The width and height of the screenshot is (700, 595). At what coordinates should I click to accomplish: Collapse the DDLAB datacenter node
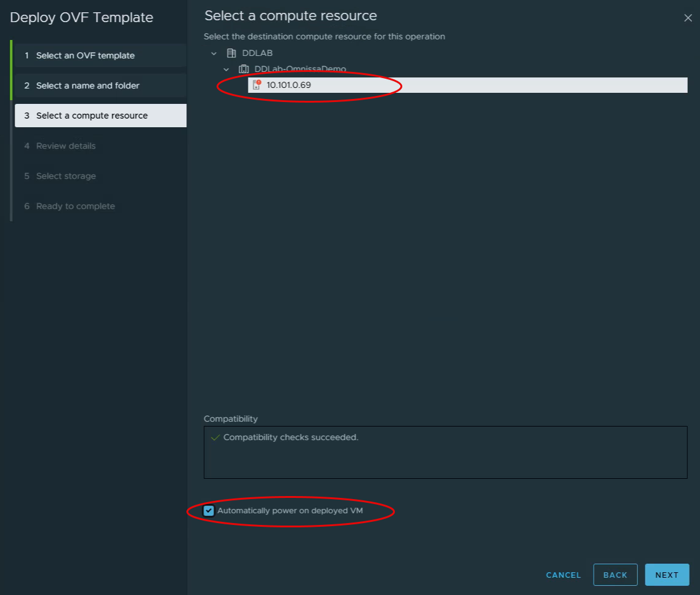(213, 53)
